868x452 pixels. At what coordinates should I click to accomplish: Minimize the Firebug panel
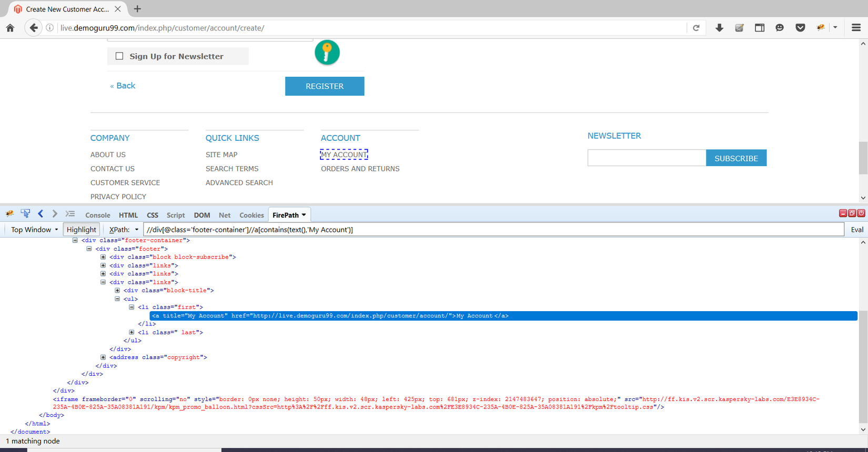[x=843, y=213]
